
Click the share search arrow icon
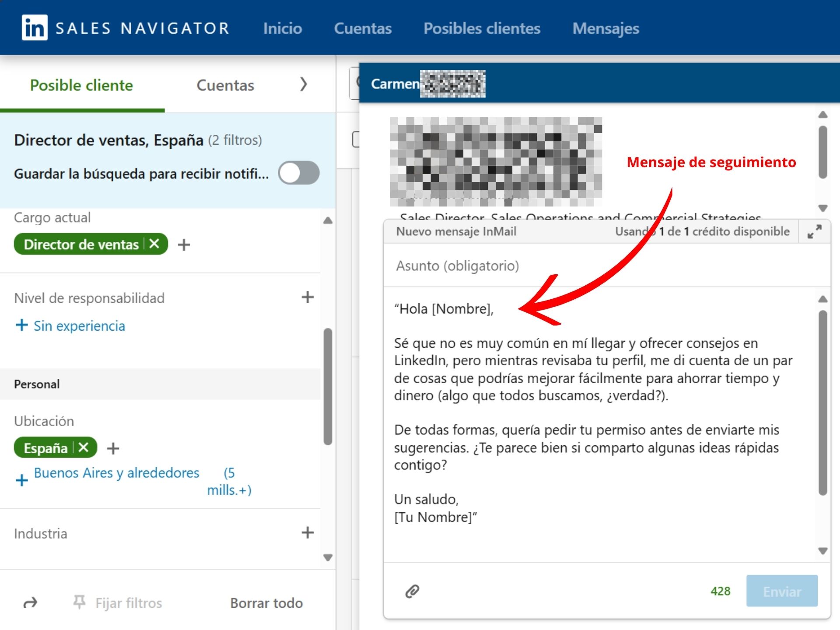30,603
